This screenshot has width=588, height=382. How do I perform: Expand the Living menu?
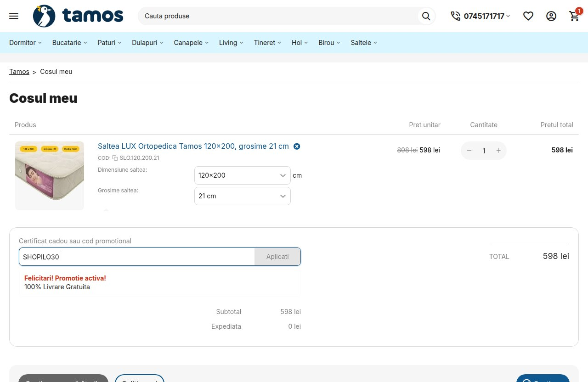click(232, 43)
